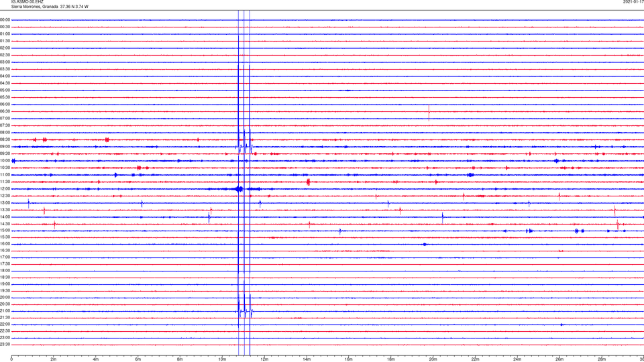Viewport: 644px width, 362px height.
Task: Select the 12:30 row label
Action: click(5, 196)
